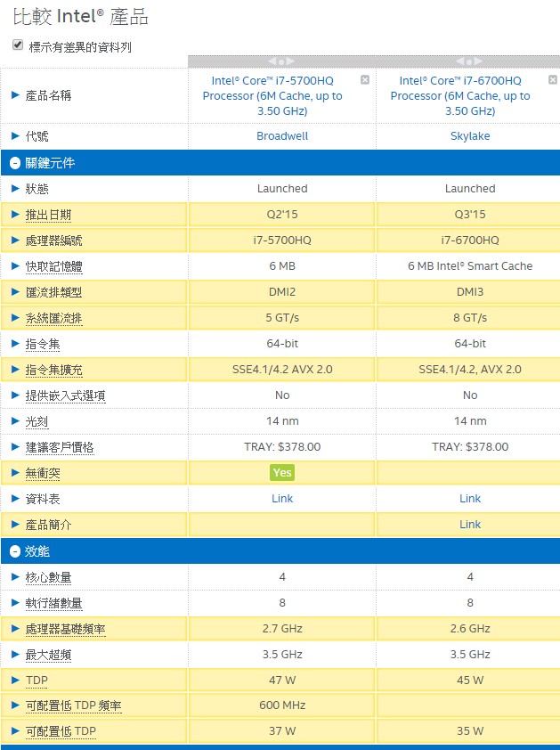Expand the 系統匯流排 row arrow
This screenshot has height=750, width=560.
click(15, 318)
